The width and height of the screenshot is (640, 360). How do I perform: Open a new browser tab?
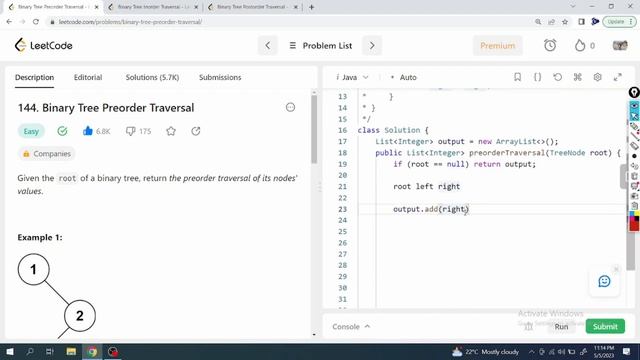click(311, 7)
